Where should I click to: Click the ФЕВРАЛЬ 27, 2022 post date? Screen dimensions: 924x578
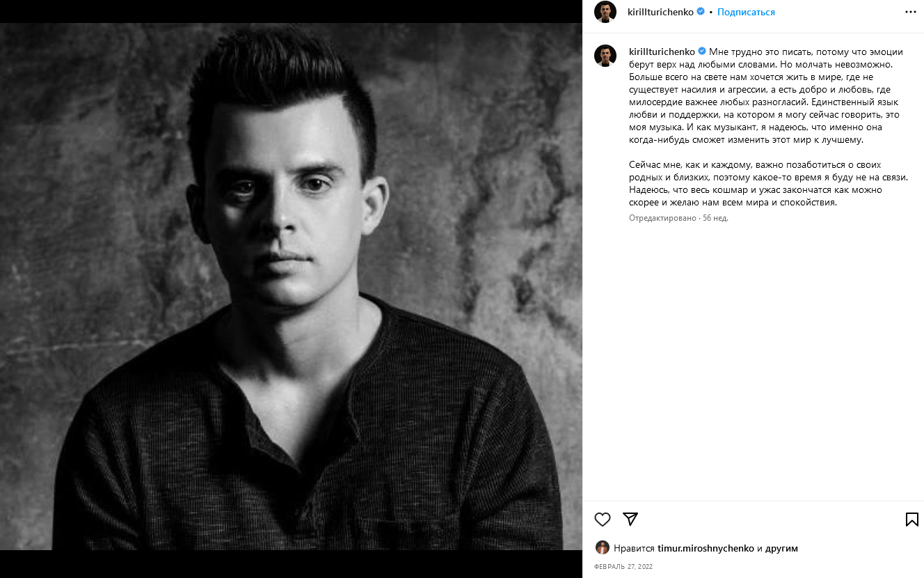623,567
